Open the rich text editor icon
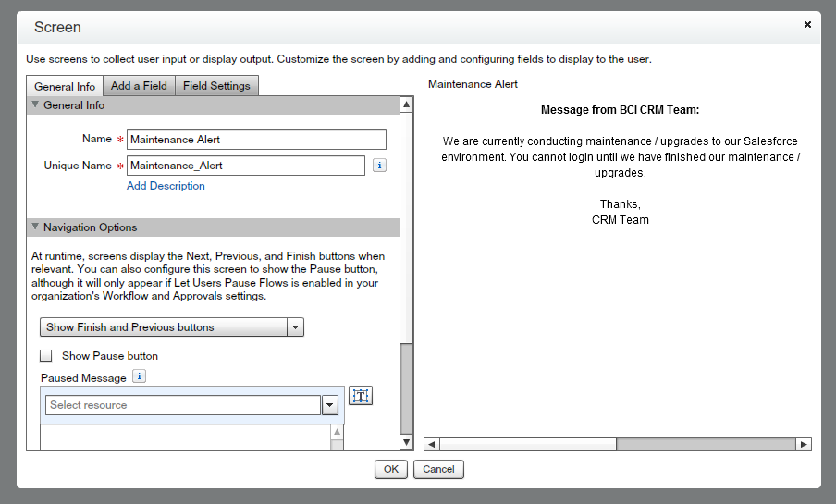836x504 pixels. tap(361, 396)
